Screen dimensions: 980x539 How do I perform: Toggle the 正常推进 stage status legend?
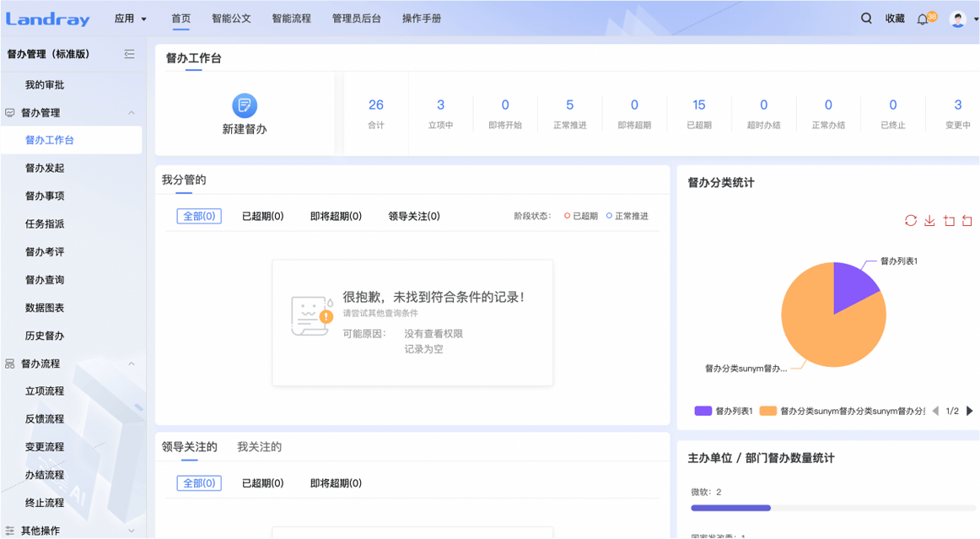627,217
